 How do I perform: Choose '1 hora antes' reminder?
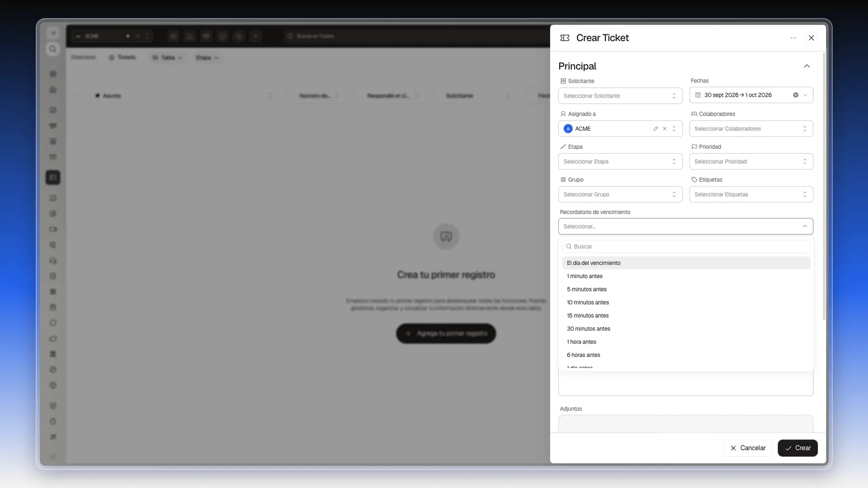tap(686, 342)
